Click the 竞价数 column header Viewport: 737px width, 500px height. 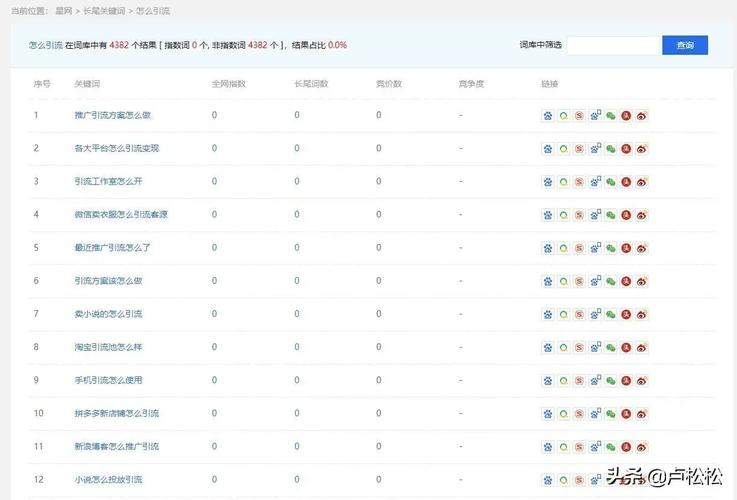(389, 84)
